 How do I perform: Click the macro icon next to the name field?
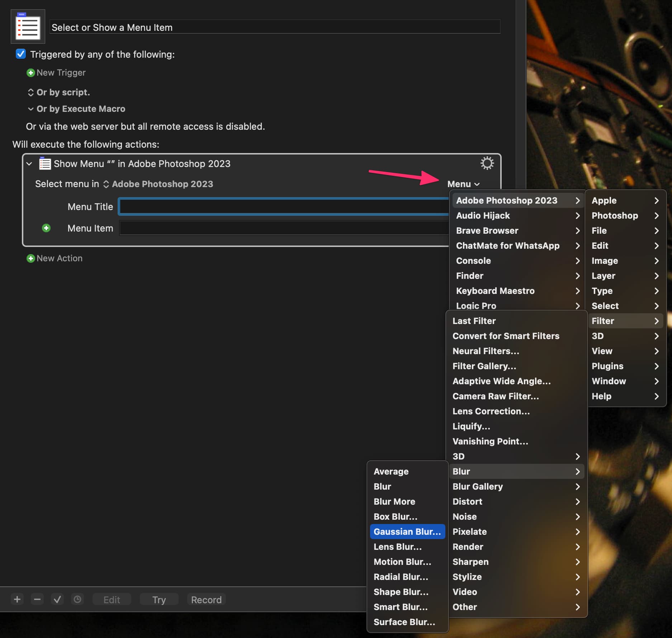pos(28,27)
